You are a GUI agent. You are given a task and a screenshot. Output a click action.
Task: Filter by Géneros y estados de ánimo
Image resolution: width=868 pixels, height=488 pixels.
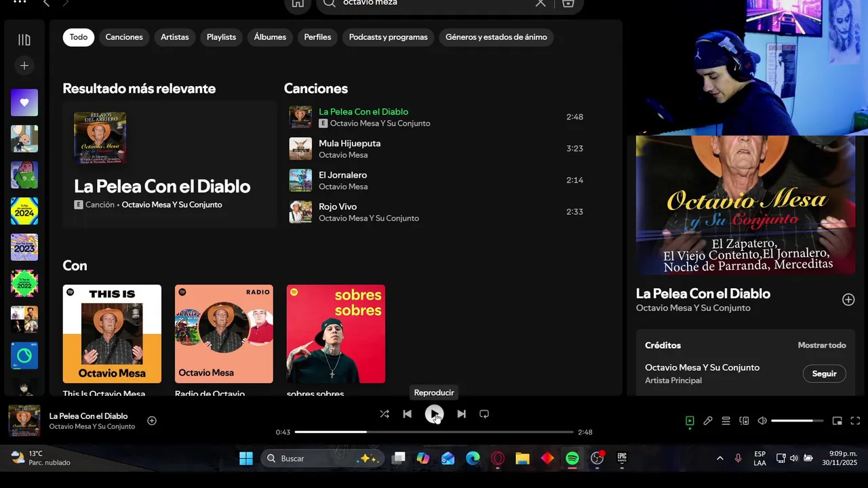click(496, 37)
